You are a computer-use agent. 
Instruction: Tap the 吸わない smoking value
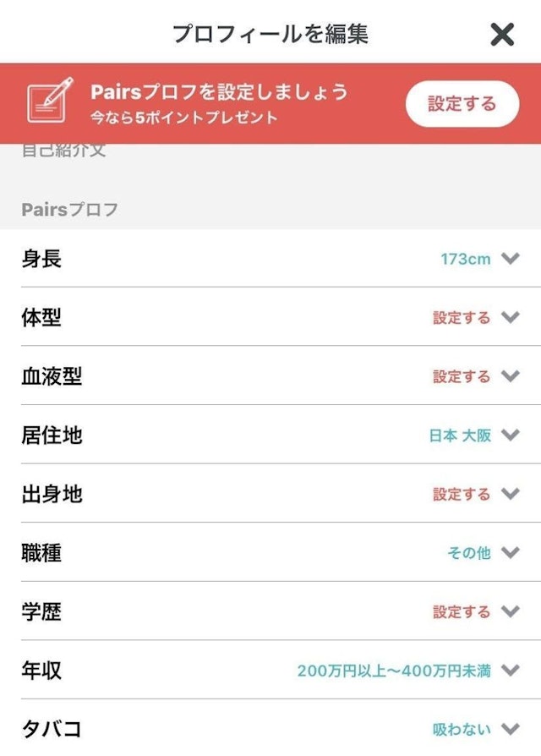(462, 729)
